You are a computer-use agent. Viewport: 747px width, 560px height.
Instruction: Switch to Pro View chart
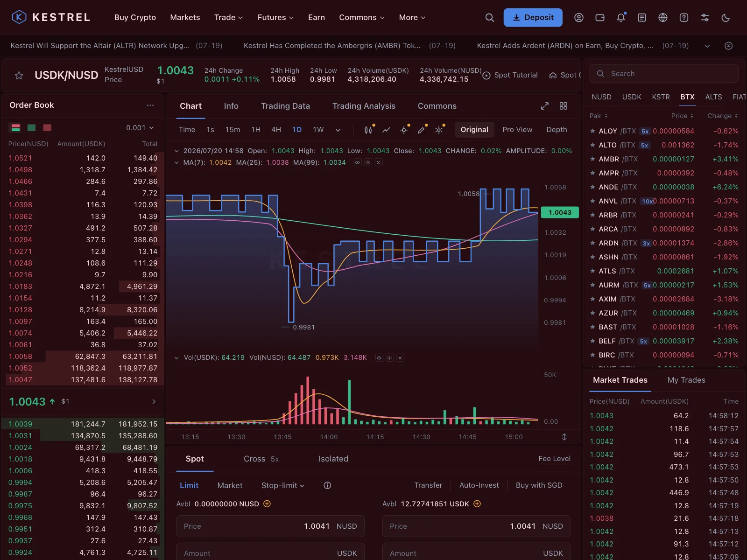(517, 130)
